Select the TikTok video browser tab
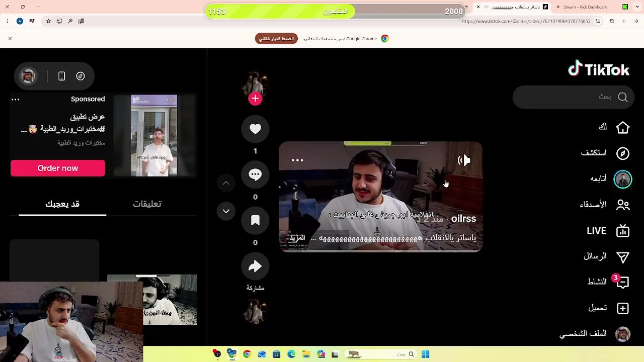644x362 pixels. 513,7
